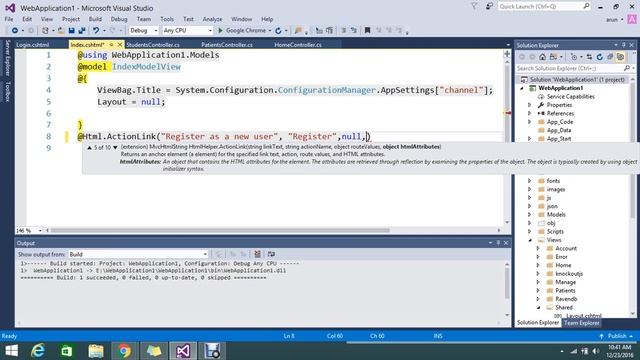Screen dimensions: 640x360
Task: Click the signed-in user account name
Action: pos(611,20)
